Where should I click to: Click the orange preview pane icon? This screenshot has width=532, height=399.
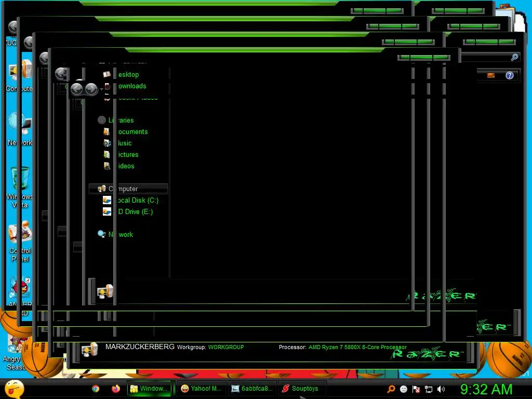[491, 75]
